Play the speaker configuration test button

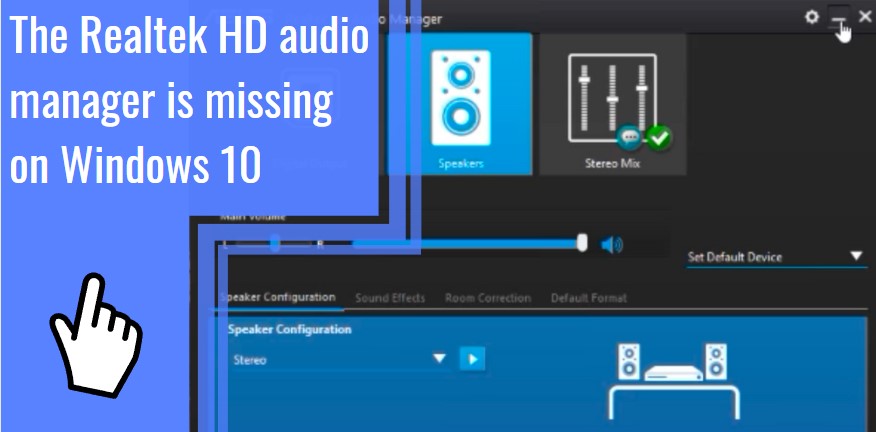(473, 359)
